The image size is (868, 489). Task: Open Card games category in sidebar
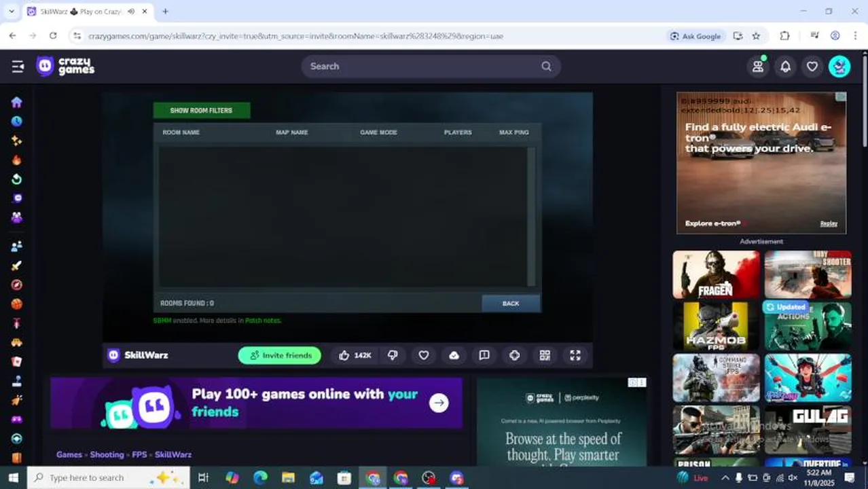coord(17,362)
